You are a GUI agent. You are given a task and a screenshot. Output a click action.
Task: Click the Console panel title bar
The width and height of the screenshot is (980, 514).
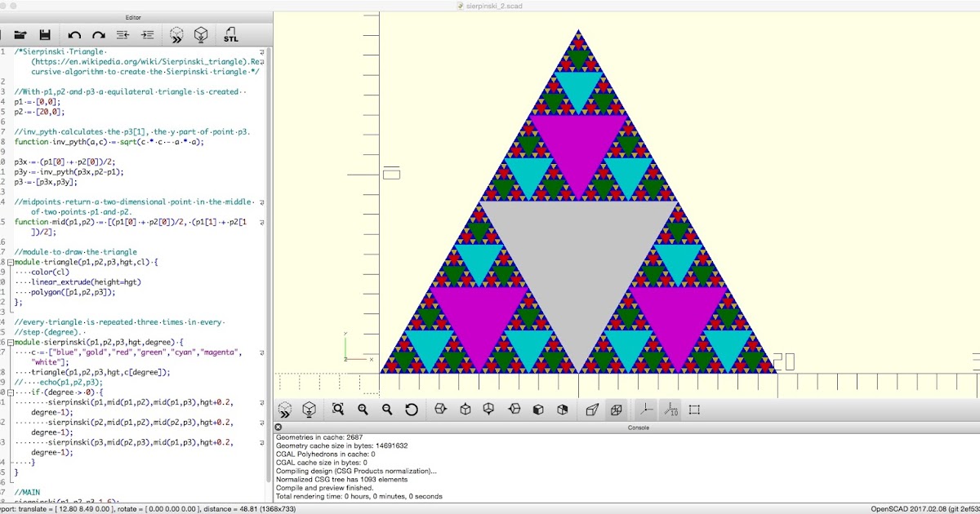point(637,427)
